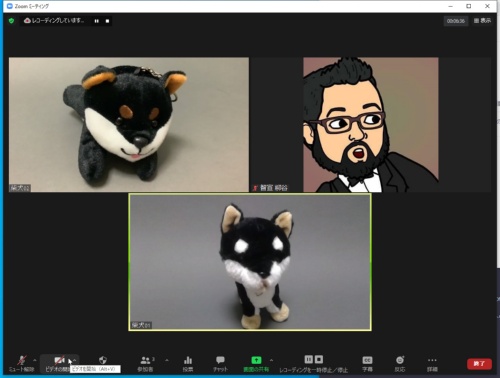The height and width of the screenshot is (378, 500).
Task: Click name label 柴犬01 on highlighted tile
Action: 141,325
